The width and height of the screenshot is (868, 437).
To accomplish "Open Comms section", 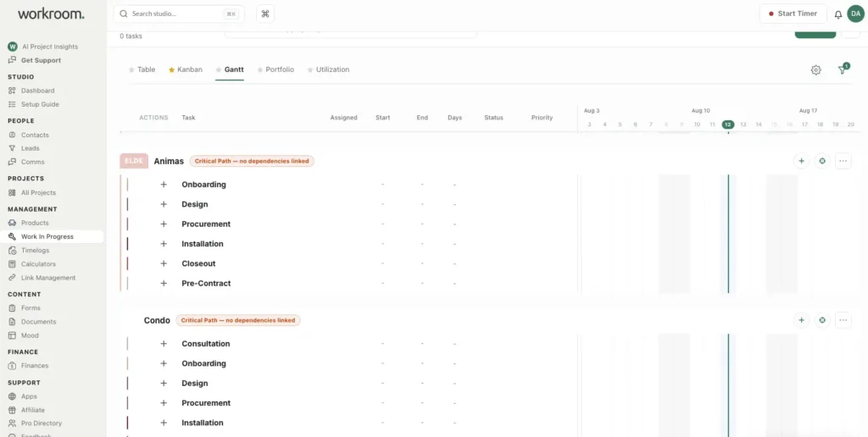I will click(x=33, y=162).
